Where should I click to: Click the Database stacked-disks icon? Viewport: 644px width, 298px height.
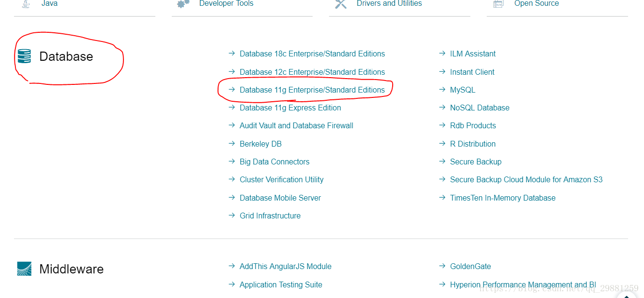[24, 56]
